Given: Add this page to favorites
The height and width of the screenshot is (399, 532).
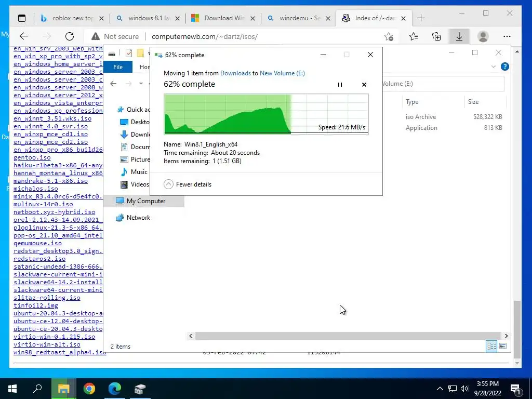Looking at the screenshot, I should pos(389,36).
